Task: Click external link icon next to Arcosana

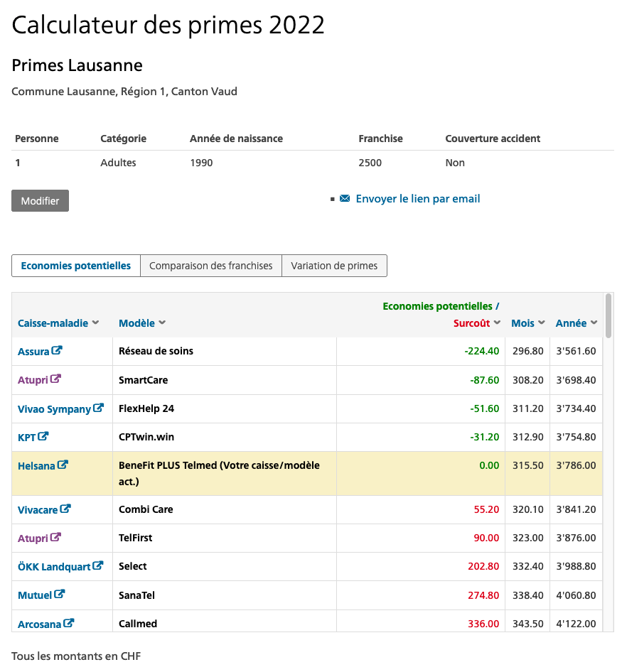Action: click(x=69, y=623)
